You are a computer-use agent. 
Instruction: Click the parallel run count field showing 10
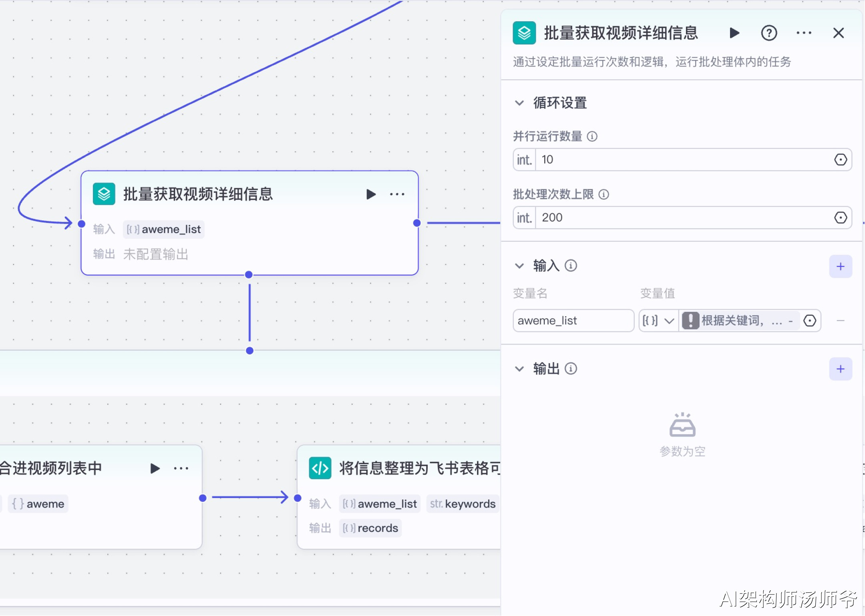pyautogui.click(x=681, y=160)
